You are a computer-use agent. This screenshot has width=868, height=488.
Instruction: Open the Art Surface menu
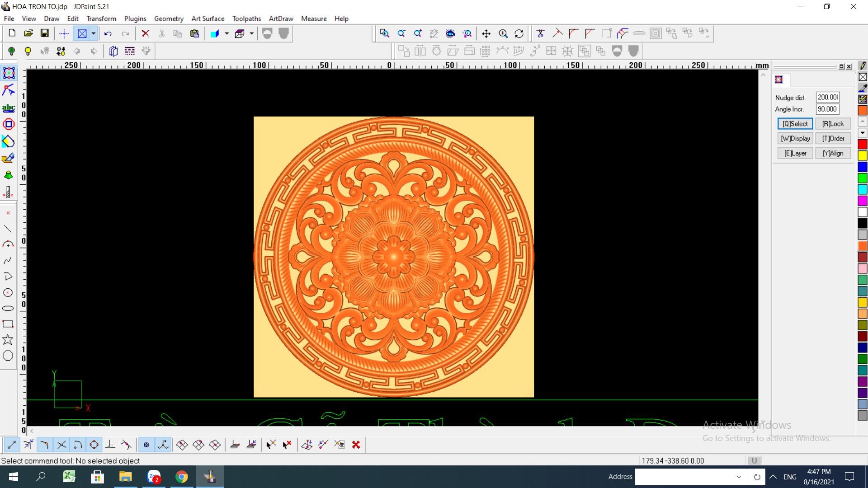click(x=208, y=19)
